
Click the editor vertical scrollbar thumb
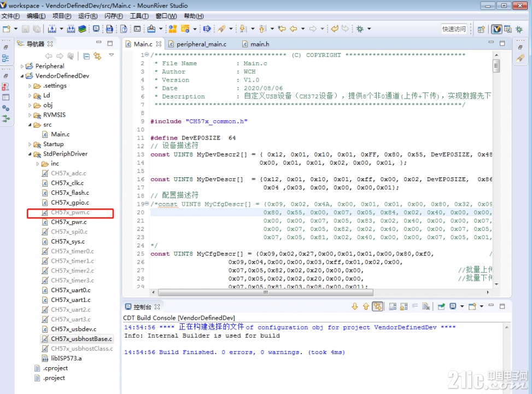pyautogui.click(x=496, y=66)
